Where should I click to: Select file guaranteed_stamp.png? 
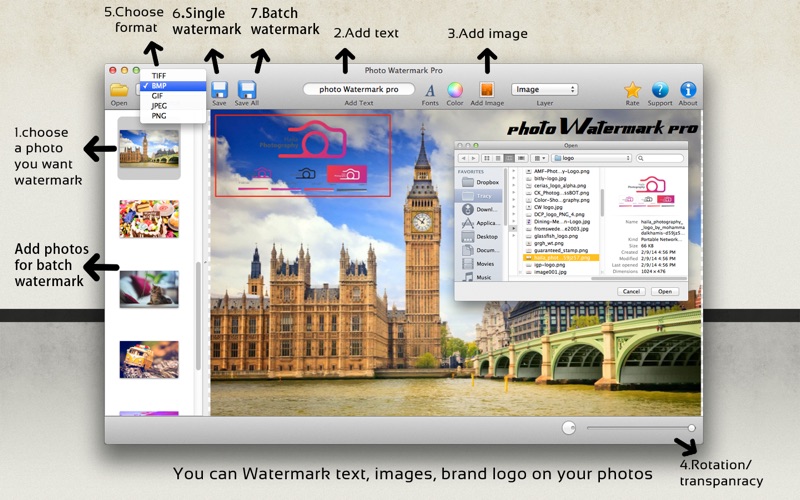[560, 251]
